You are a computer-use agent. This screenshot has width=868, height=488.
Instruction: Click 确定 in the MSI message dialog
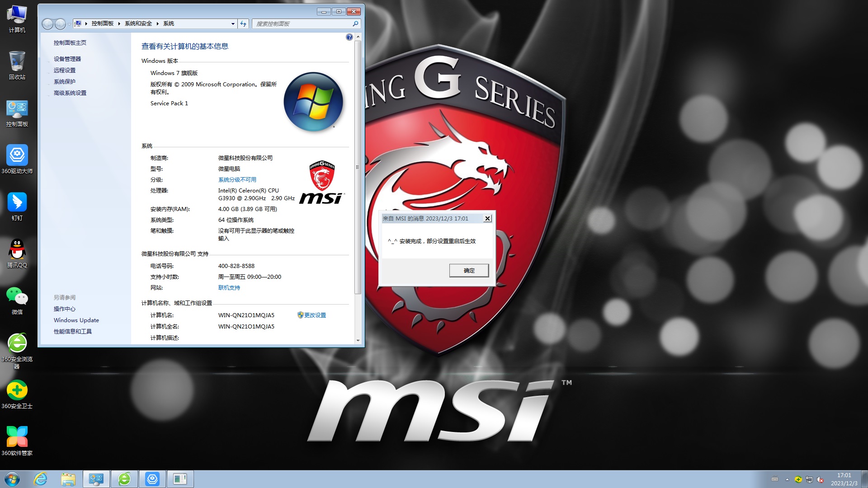[x=469, y=271]
